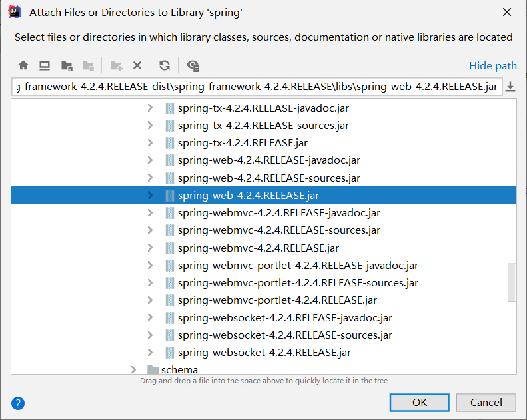The height and width of the screenshot is (420, 527).
Task: Select spring-webmvc-4.2.4.RELEASE-javadoc.jar
Action: coord(279,213)
